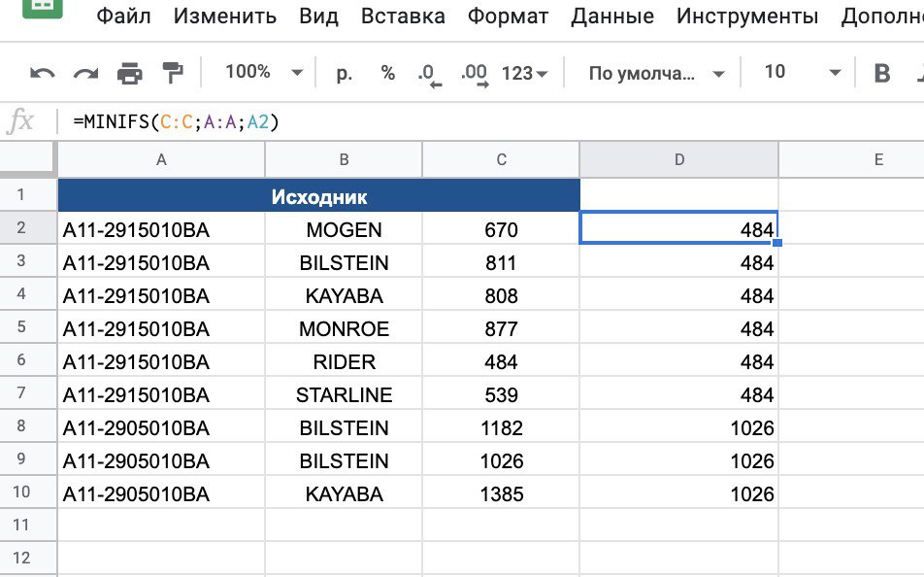924x577 pixels.
Task: Open the font size 10 dropdown
Action: pos(802,73)
